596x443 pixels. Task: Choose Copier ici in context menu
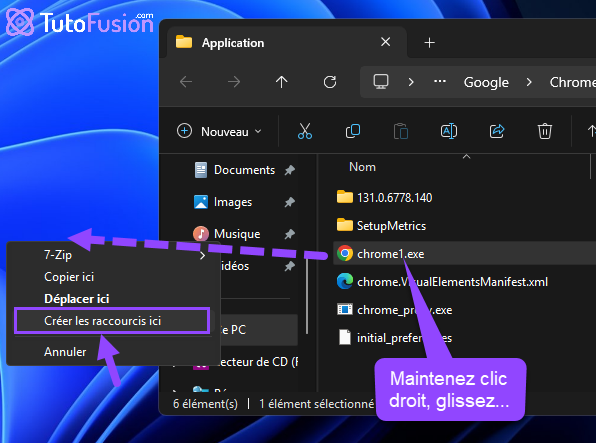point(114,277)
